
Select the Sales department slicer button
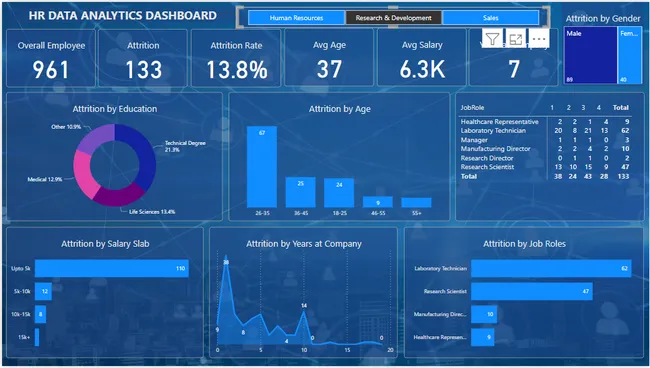[490, 18]
